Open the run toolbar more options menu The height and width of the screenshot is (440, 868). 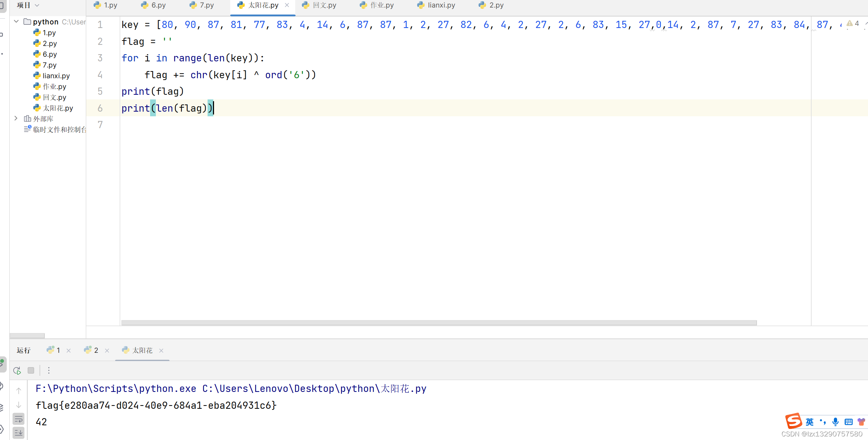[x=49, y=370]
